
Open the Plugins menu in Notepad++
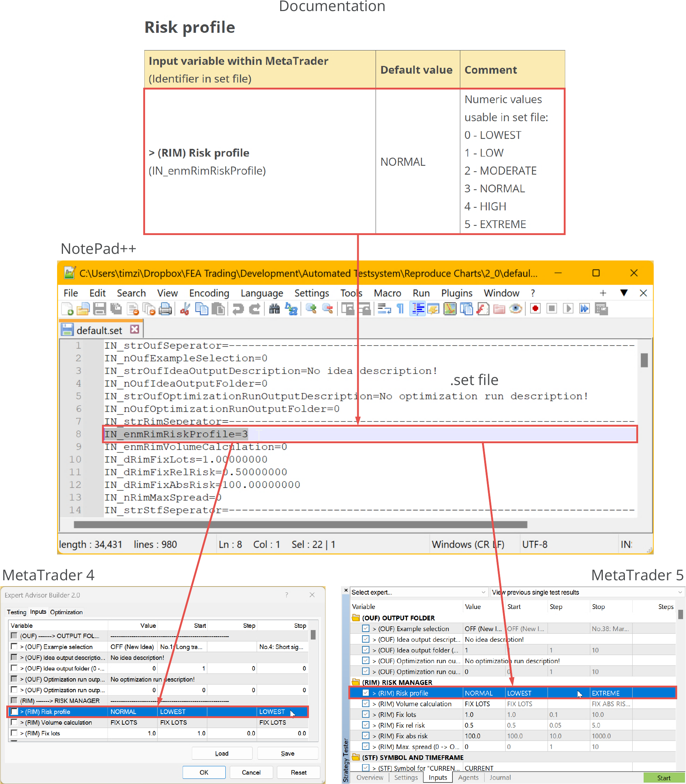coord(457,293)
